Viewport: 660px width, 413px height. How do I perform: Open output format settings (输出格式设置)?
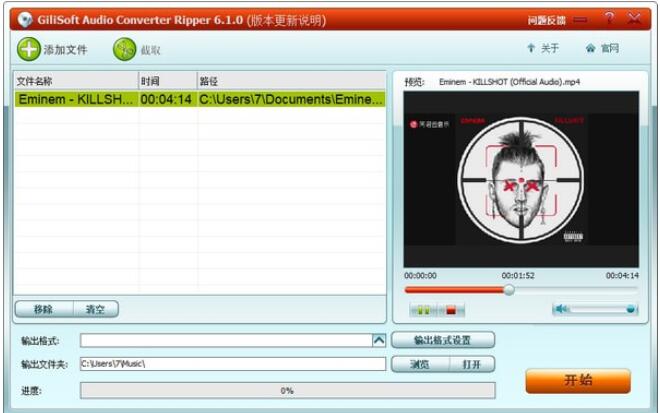click(x=443, y=340)
